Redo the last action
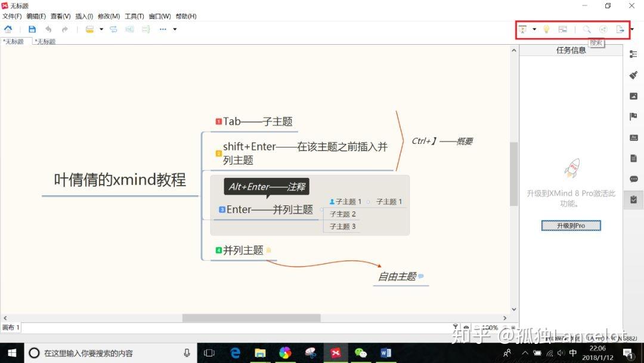The image size is (644, 363). [64, 29]
